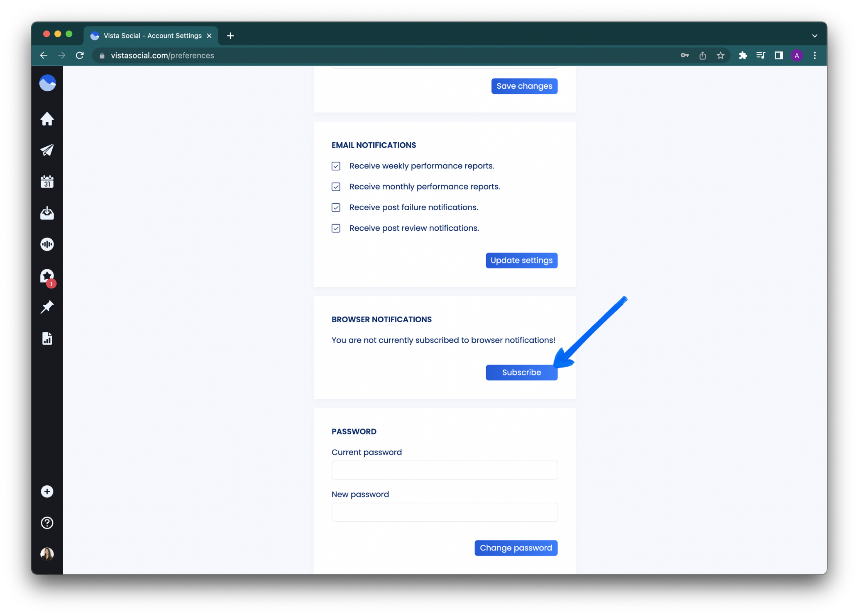Click Change password
The image size is (858, 616).
(x=516, y=548)
